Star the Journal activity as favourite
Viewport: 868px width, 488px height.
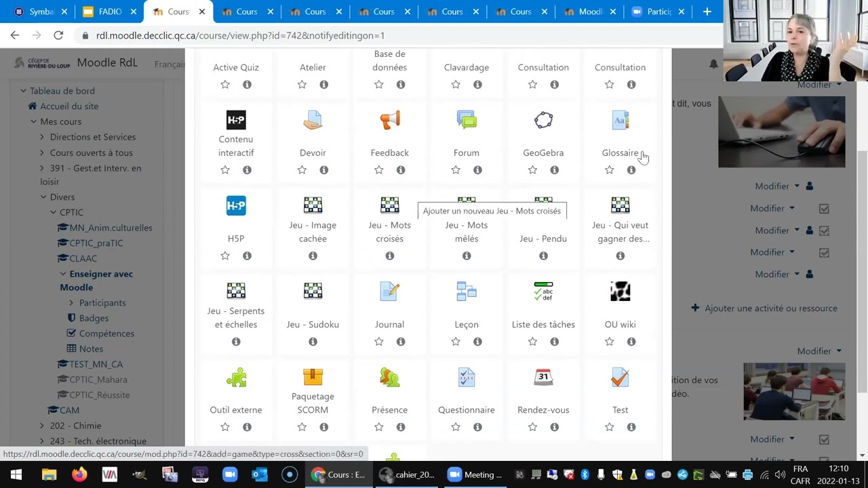379,342
